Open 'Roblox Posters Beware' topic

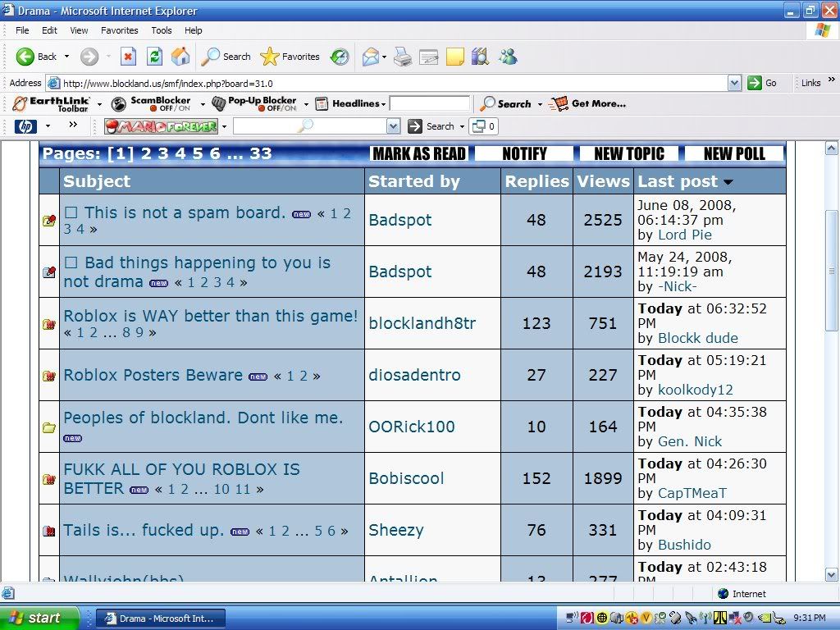click(x=153, y=375)
